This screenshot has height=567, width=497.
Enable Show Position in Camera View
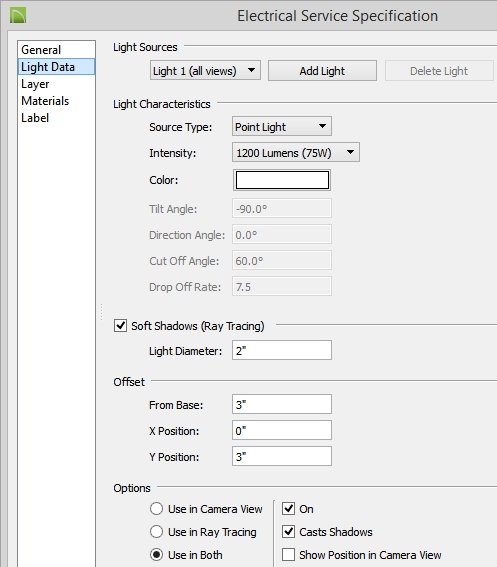pyautogui.click(x=288, y=554)
